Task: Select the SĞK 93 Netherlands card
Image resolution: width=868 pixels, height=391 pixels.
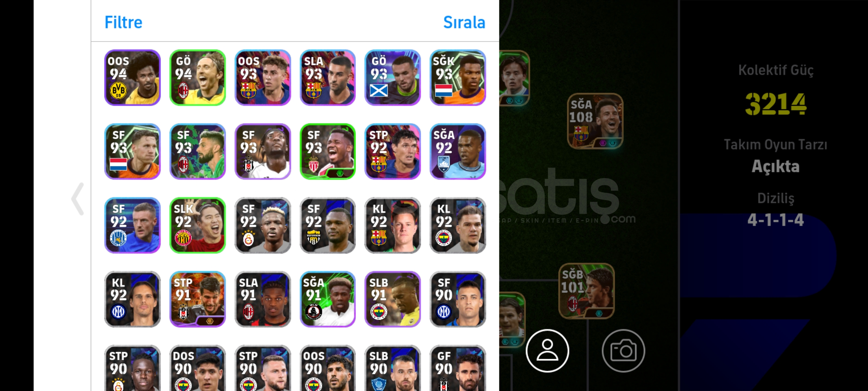Action: click(x=458, y=77)
